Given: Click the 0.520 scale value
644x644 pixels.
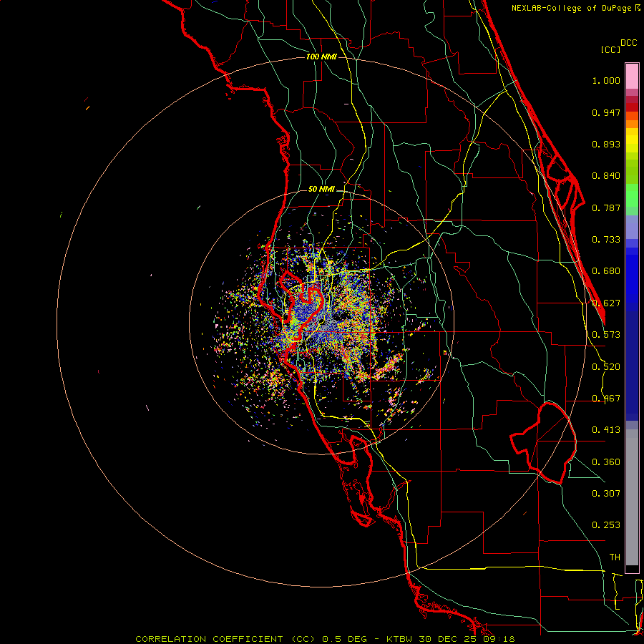Looking at the screenshot, I should [x=606, y=367].
